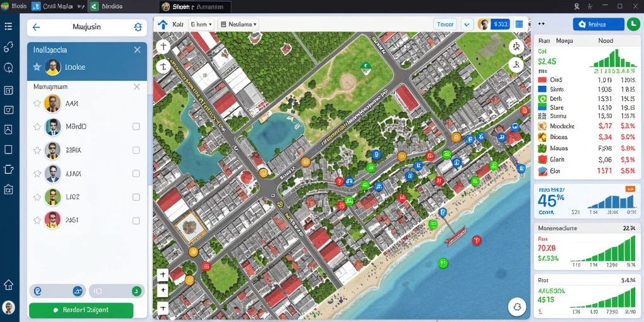Click the green Rardort Dægent button

click(x=81, y=310)
